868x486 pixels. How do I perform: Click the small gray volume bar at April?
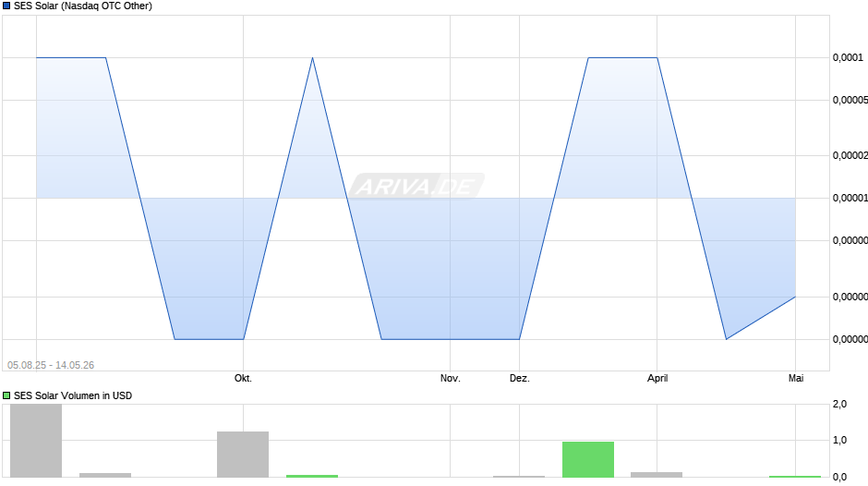[657, 475]
